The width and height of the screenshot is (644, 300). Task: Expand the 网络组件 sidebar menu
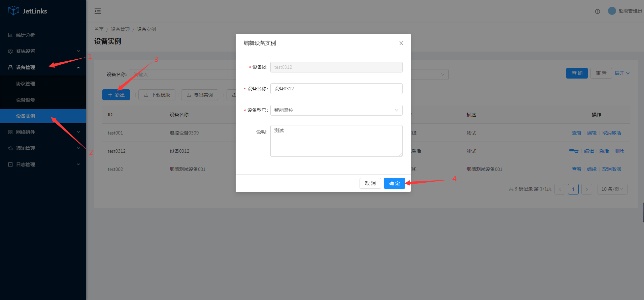pyautogui.click(x=43, y=132)
